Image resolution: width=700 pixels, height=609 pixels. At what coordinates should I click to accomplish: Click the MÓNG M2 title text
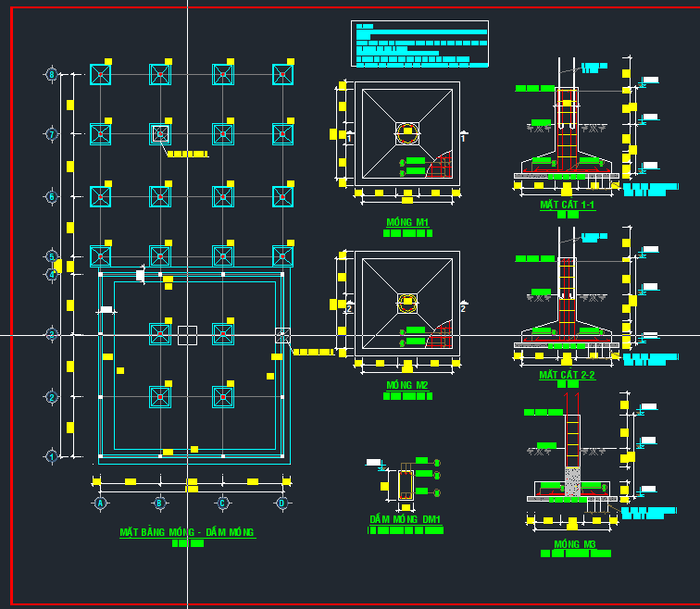pos(407,385)
